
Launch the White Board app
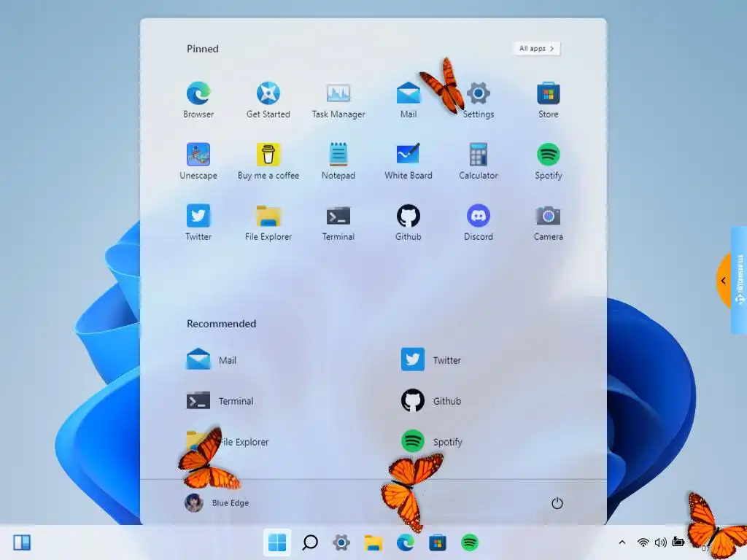tap(409, 161)
